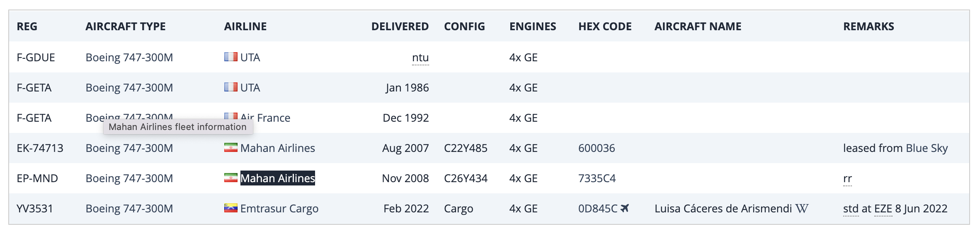Open the UTA link in the F-GDUE row
The image size is (980, 231).
click(250, 58)
